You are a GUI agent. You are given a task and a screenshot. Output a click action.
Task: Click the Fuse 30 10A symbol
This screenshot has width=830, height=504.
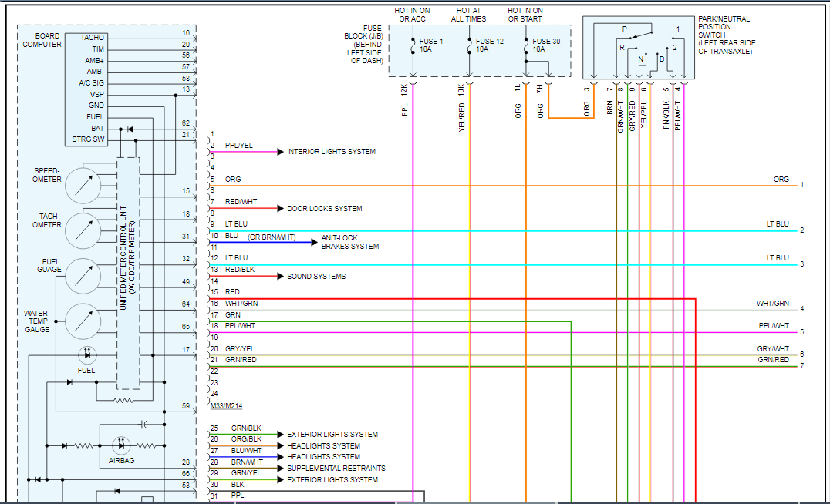(x=525, y=45)
